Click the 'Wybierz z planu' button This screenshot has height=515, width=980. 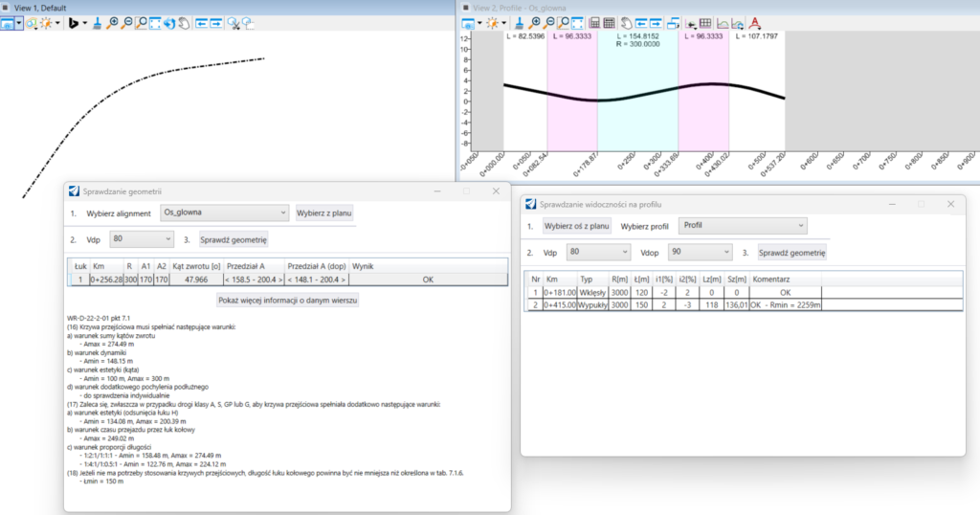(324, 213)
